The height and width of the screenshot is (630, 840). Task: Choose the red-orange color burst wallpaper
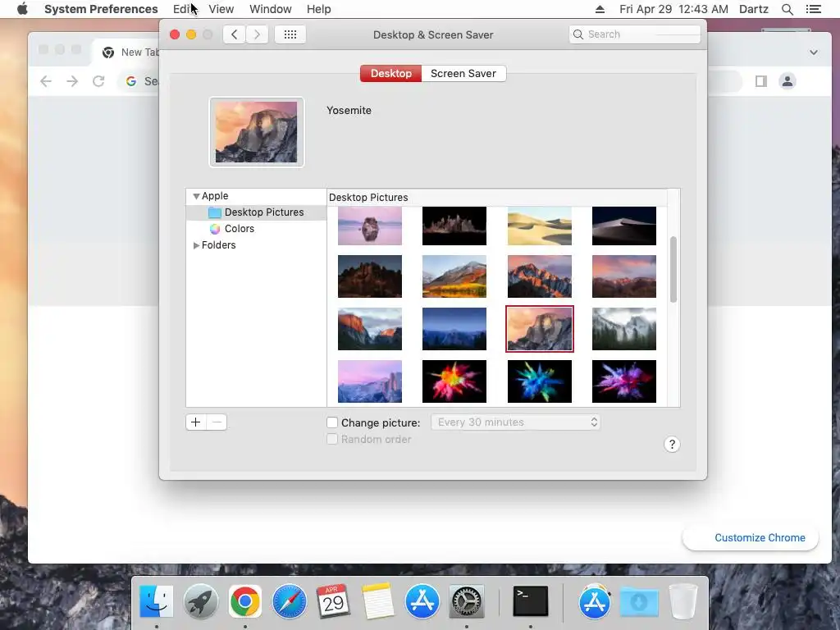454,381
